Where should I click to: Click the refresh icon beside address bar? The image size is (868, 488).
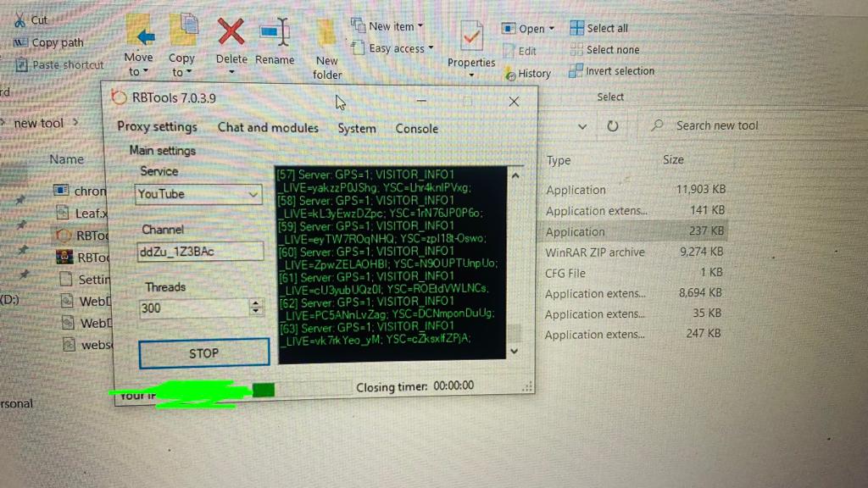pyautogui.click(x=612, y=126)
